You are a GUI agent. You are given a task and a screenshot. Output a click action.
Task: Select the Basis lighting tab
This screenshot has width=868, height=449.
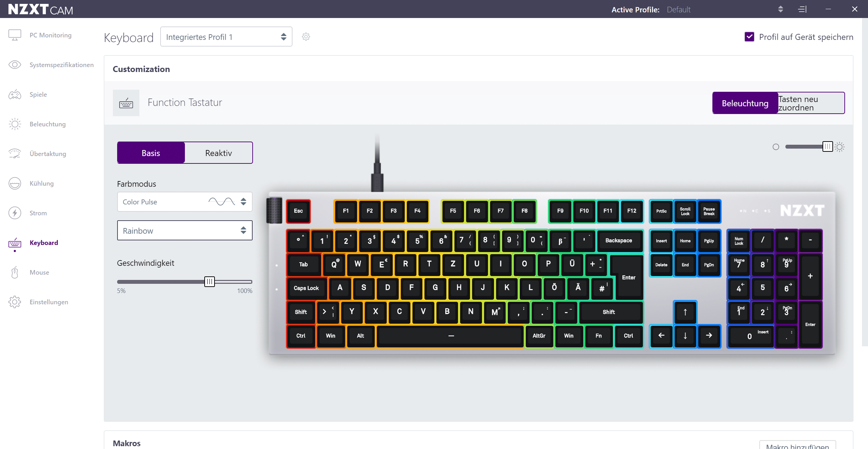click(x=151, y=153)
